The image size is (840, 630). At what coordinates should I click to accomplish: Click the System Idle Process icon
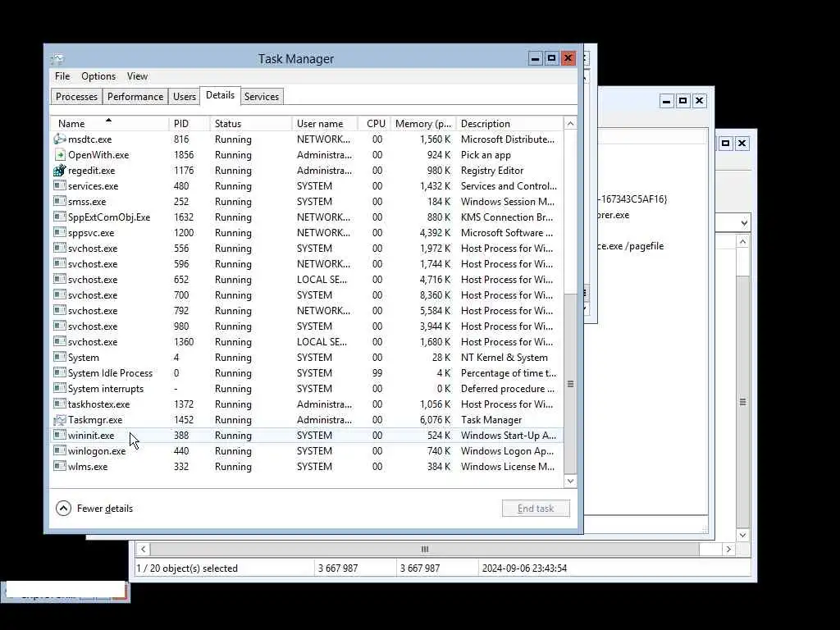(x=59, y=372)
